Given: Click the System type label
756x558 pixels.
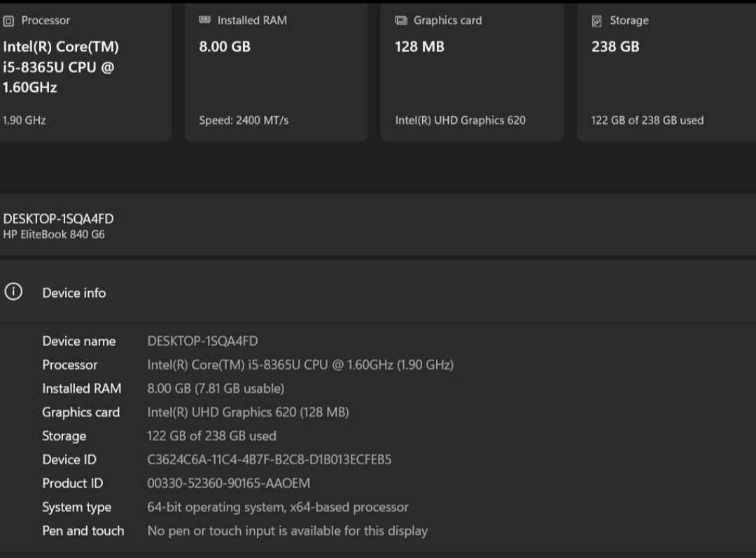Looking at the screenshot, I should [x=77, y=507].
